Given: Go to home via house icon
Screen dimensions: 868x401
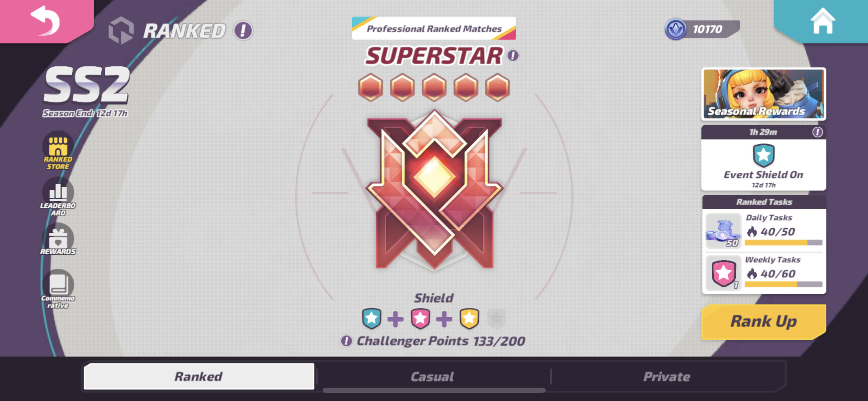Looking at the screenshot, I should 822,21.
